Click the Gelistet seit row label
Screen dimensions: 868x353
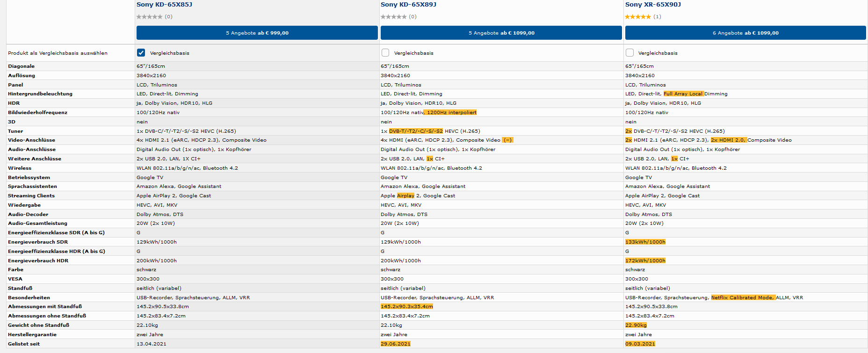(24, 344)
